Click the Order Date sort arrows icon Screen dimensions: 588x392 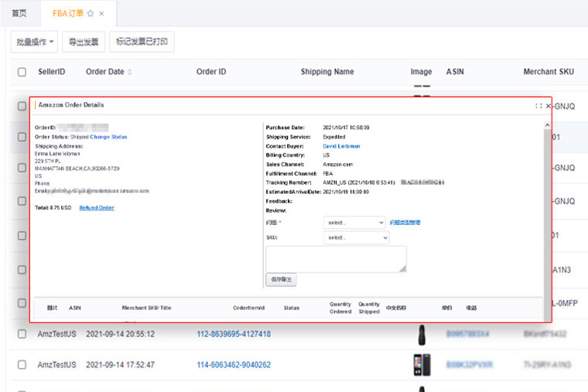point(129,72)
